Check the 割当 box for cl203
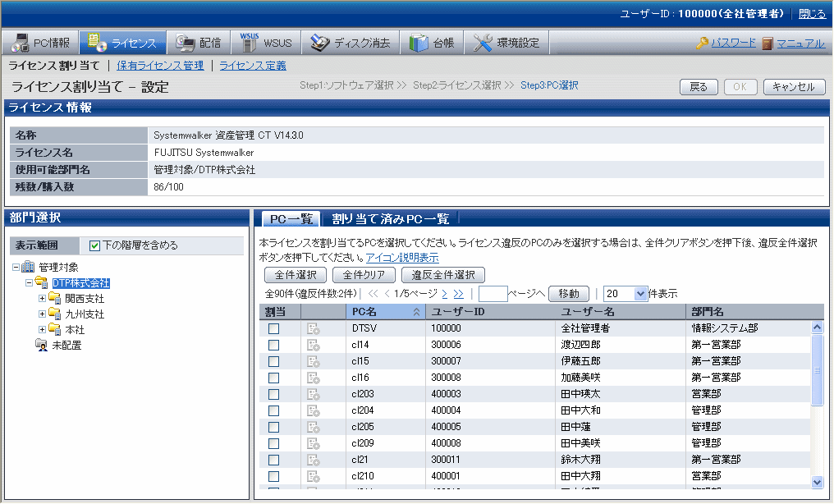This screenshot has width=834, height=504. point(274,394)
